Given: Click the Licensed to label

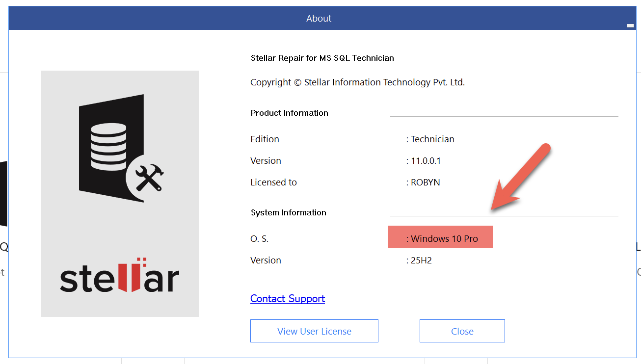Looking at the screenshot, I should tap(273, 182).
